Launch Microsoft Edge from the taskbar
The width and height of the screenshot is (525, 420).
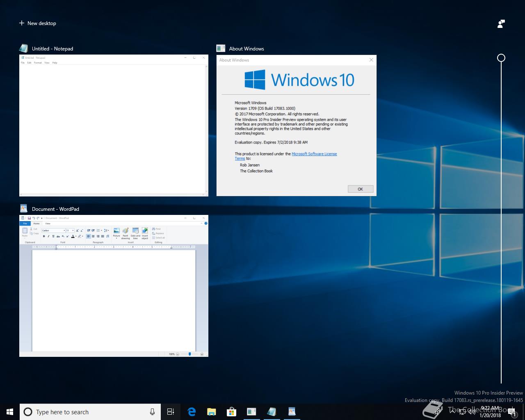pos(192,412)
